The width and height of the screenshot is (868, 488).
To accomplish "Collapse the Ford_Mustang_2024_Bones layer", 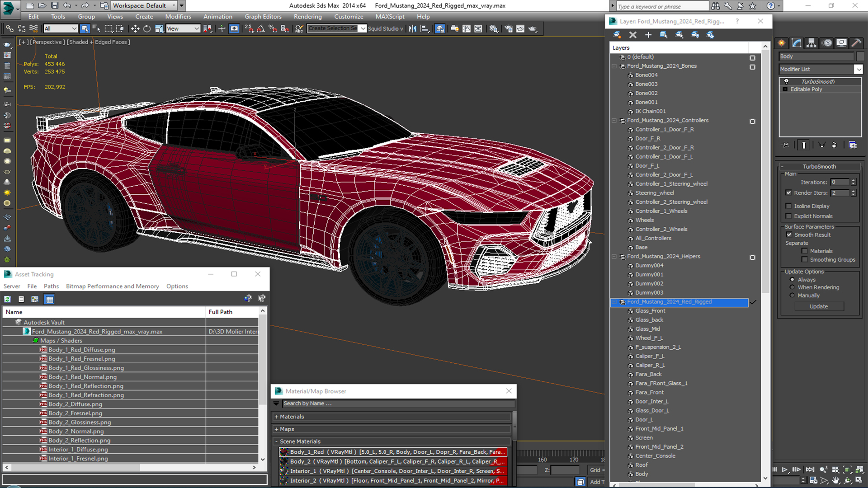I will (614, 66).
